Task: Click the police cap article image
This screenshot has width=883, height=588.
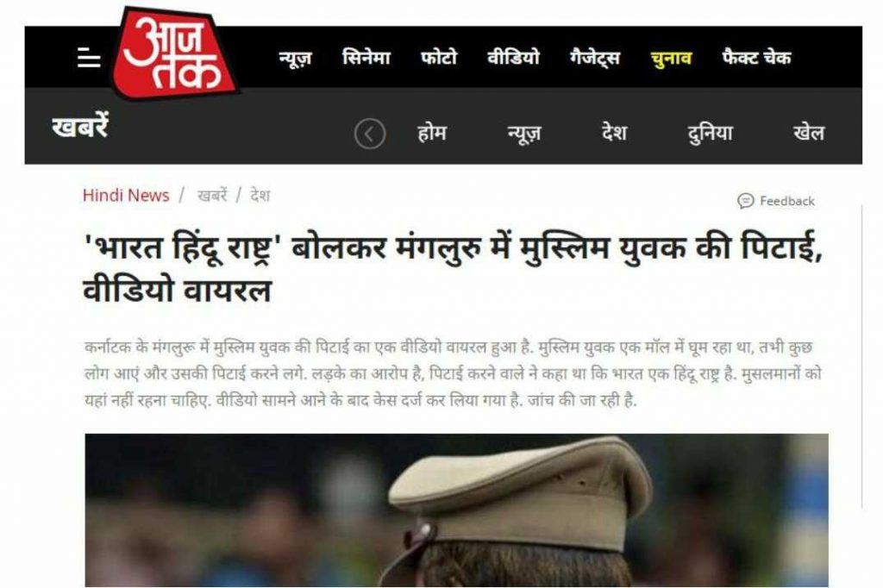Action: click(x=457, y=510)
